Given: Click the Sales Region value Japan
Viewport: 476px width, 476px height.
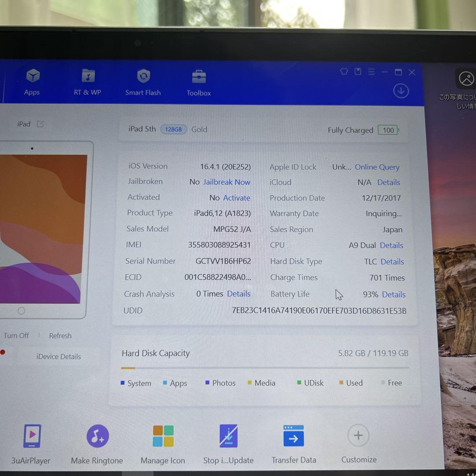Looking at the screenshot, I should (393, 230).
